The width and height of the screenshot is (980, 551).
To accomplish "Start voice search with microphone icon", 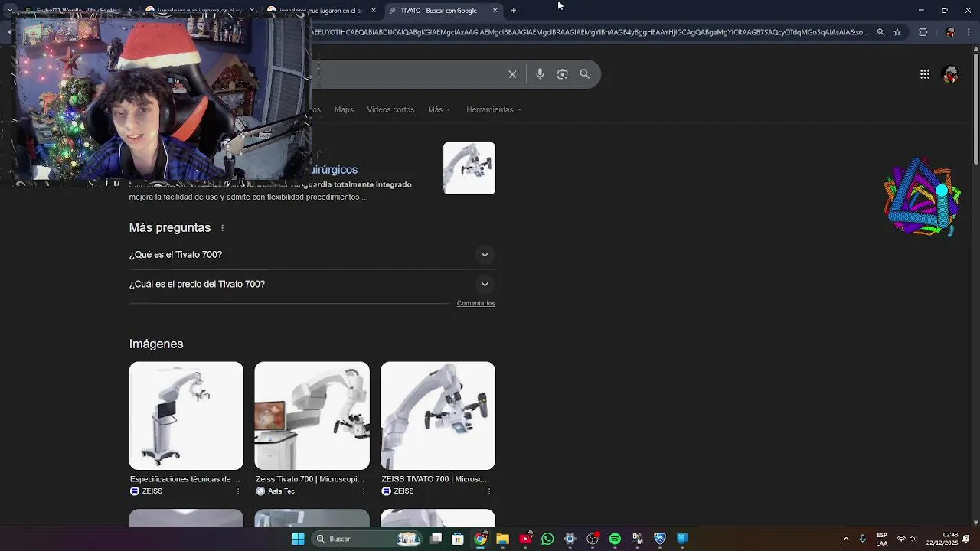I will (540, 74).
